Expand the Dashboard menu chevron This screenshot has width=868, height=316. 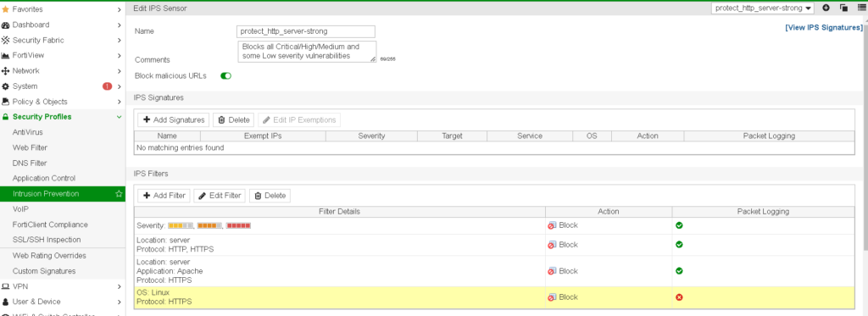click(x=120, y=25)
